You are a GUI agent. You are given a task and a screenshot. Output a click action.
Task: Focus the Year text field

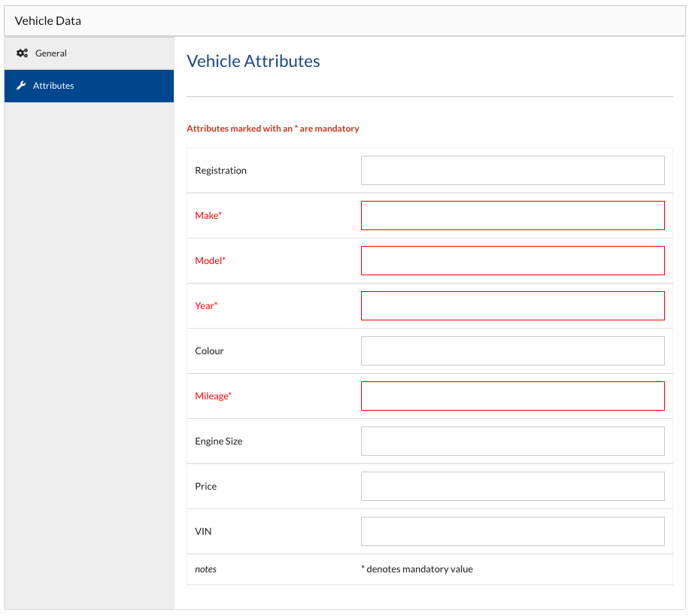pos(512,306)
